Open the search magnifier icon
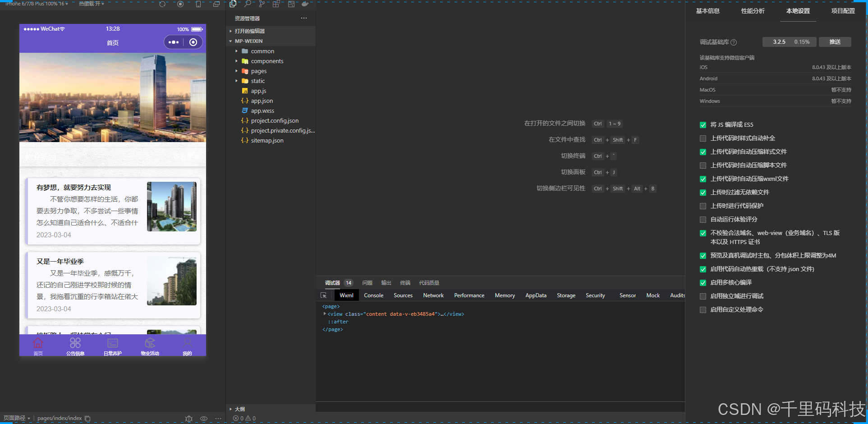This screenshot has width=868, height=424. point(248,4)
